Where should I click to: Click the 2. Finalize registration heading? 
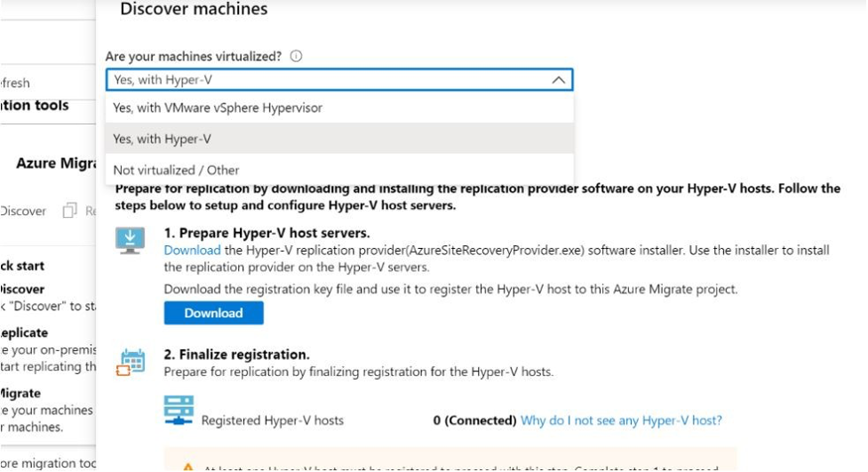(237, 355)
